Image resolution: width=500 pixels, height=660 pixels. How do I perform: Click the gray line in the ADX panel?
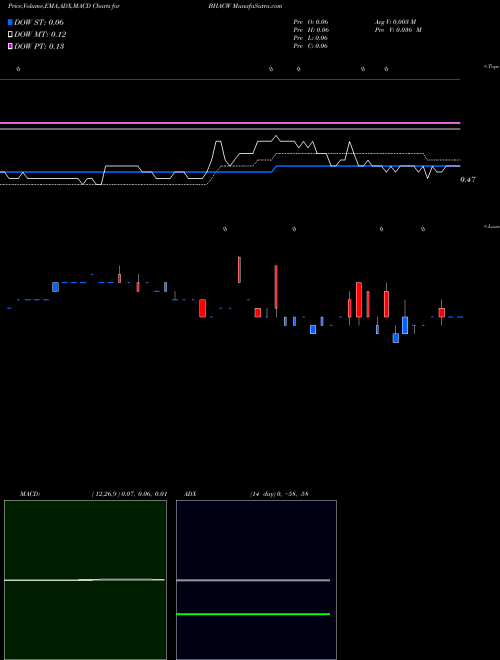(253, 580)
